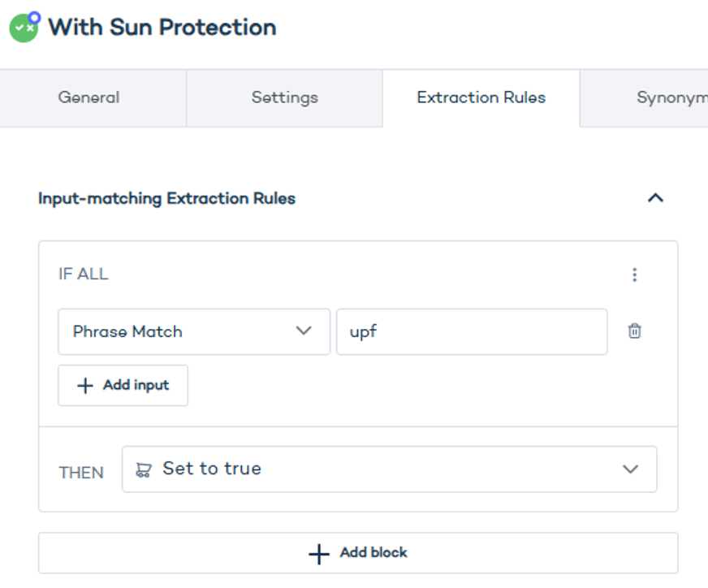708x588 pixels.
Task: Open the Phrase Match dropdown
Action: [193, 331]
